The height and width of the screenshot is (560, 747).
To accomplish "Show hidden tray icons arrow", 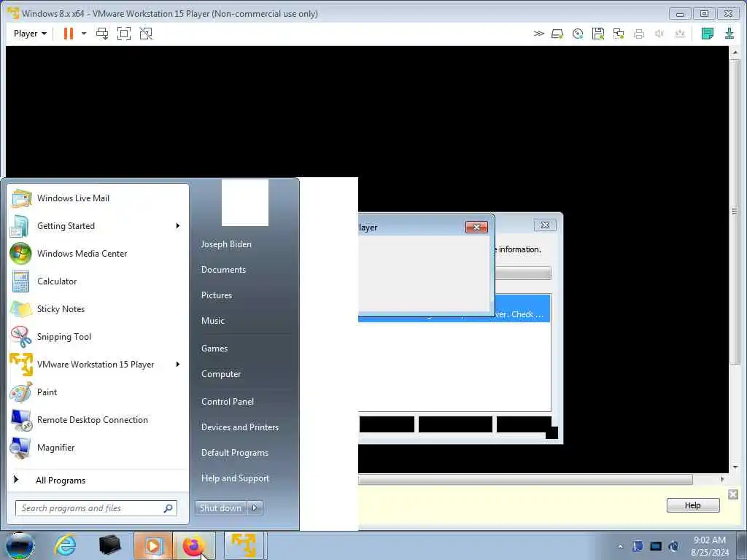I will (620, 546).
